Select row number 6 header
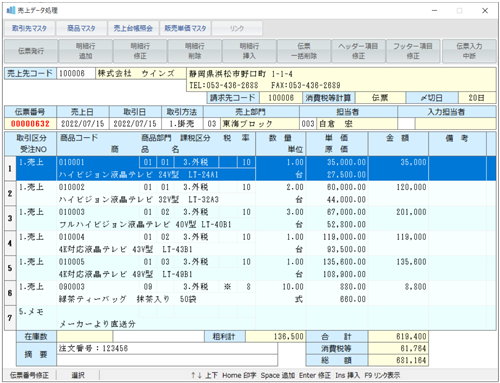The image size is (500, 383). coord(10,293)
